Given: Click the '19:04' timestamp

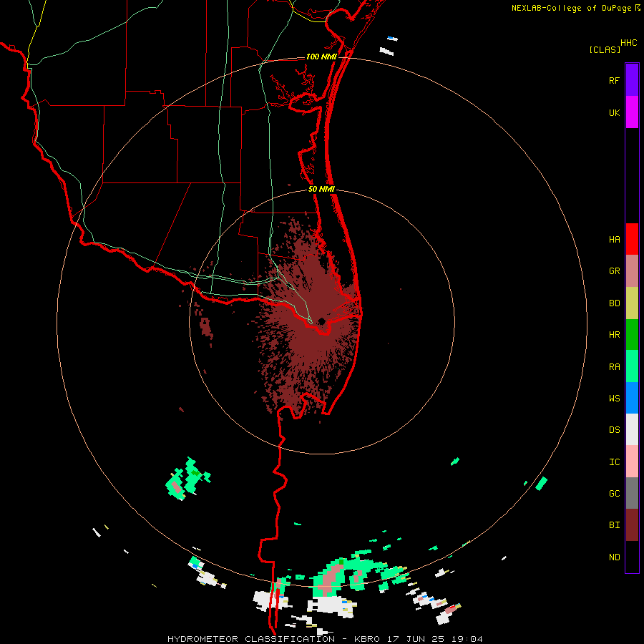Looking at the screenshot, I should pos(469,639).
